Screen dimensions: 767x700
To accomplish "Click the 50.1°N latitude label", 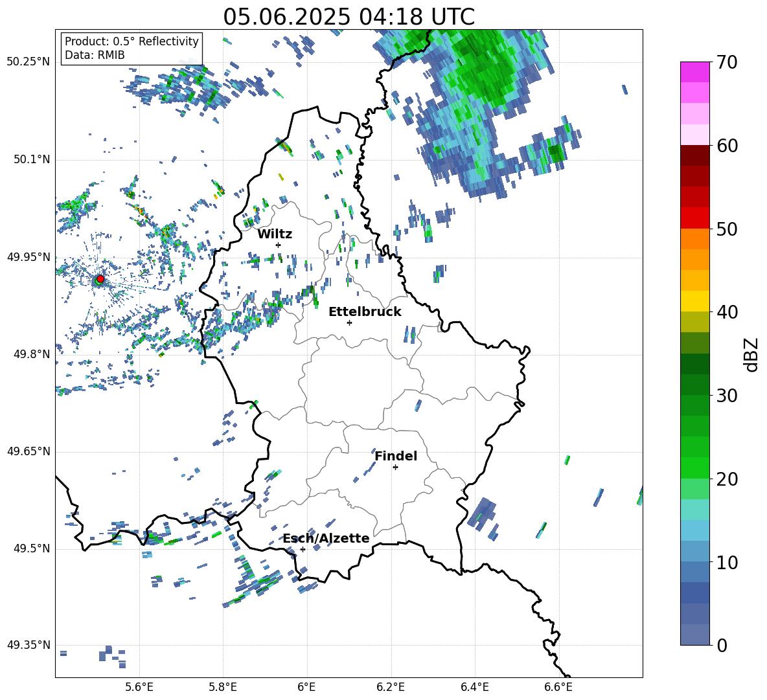I will point(31,159).
